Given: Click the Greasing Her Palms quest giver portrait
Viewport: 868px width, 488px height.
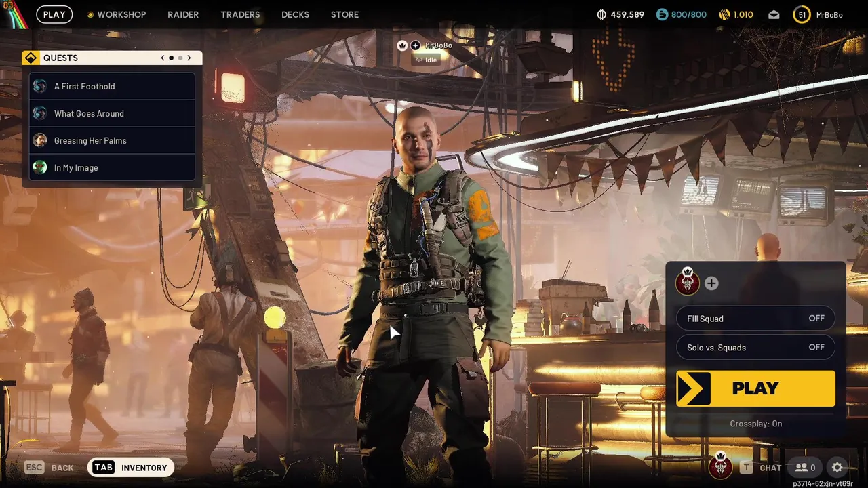Looking at the screenshot, I should [40, 140].
